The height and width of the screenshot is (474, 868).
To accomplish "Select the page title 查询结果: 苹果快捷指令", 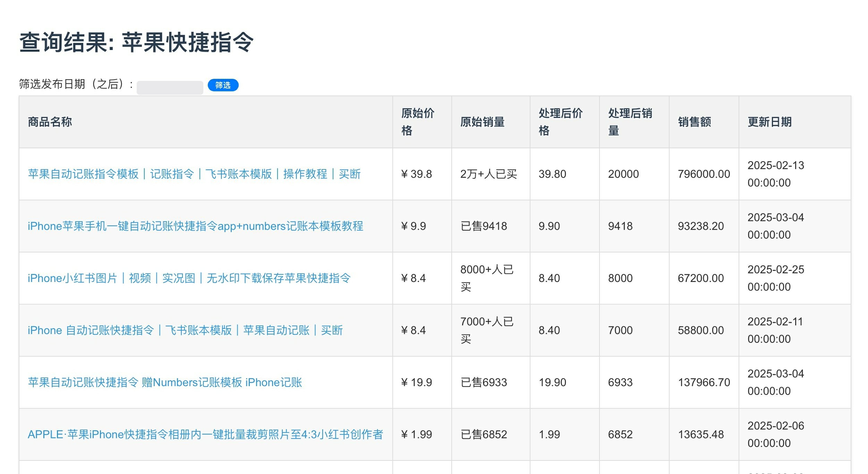I will 136,42.
